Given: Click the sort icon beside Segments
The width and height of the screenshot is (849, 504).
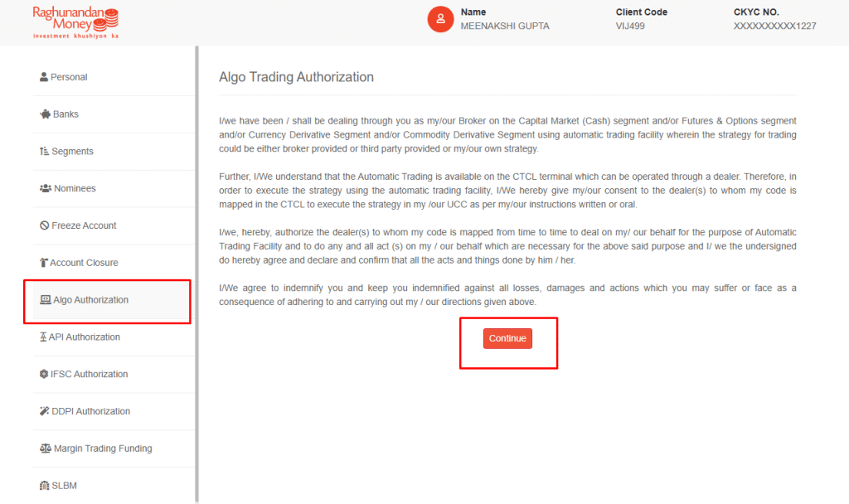Looking at the screenshot, I should pos(45,151).
